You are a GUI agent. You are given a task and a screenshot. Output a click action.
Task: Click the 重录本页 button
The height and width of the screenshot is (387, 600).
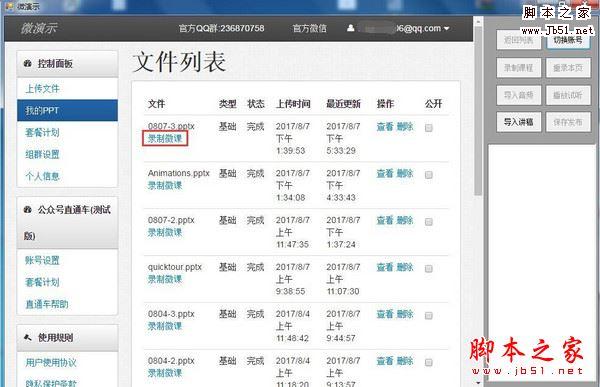pos(568,68)
